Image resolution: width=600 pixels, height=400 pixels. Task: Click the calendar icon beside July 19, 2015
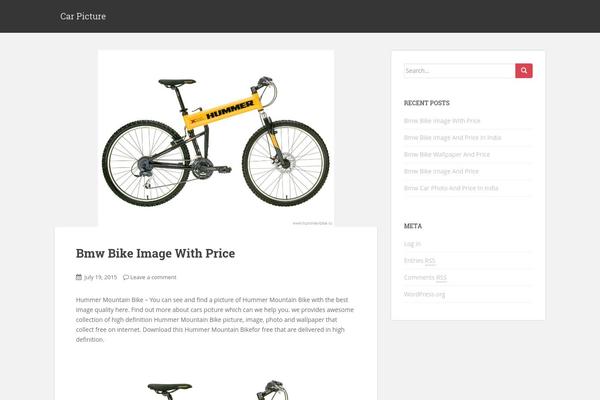click(x=79, y=277)
